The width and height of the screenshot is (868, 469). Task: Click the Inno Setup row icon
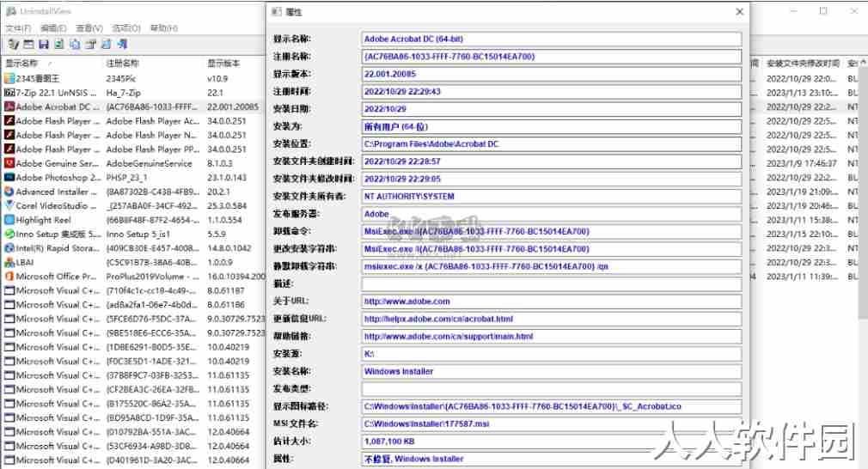(x=9, y=234)
